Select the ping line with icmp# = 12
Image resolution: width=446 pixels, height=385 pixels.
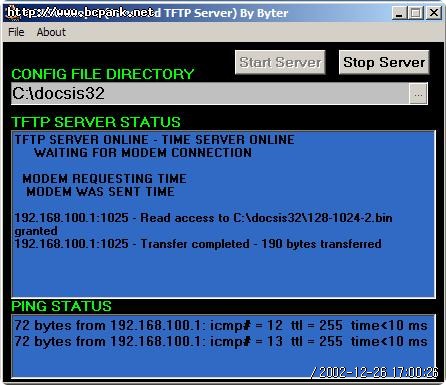tap(221, 325)
